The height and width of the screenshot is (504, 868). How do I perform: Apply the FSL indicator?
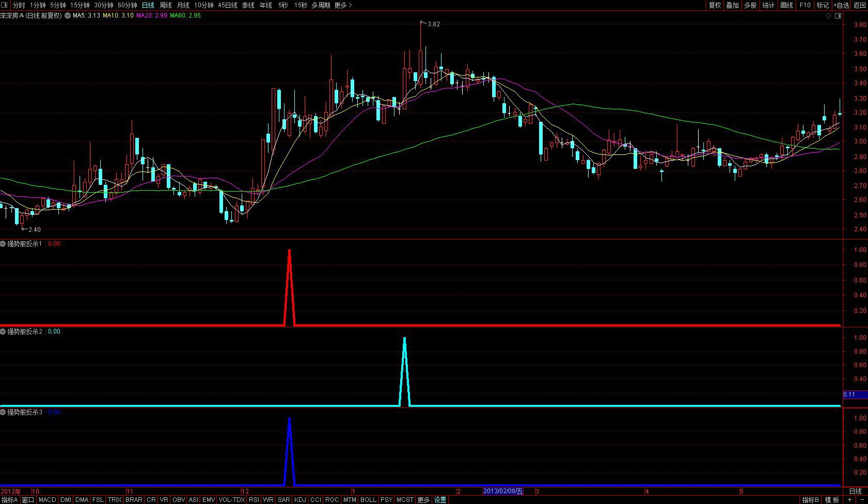98,500
